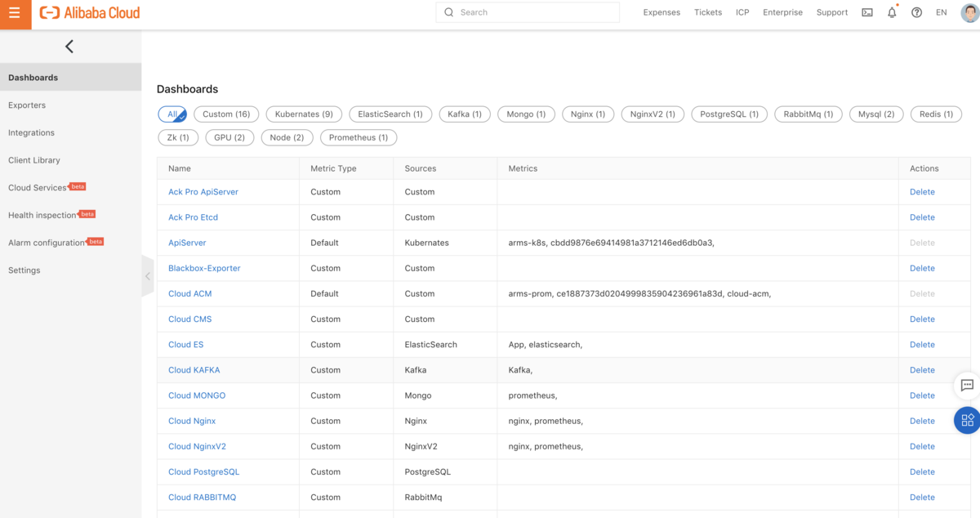
Task: Open the help question mark icon
Action: point(916,12)
